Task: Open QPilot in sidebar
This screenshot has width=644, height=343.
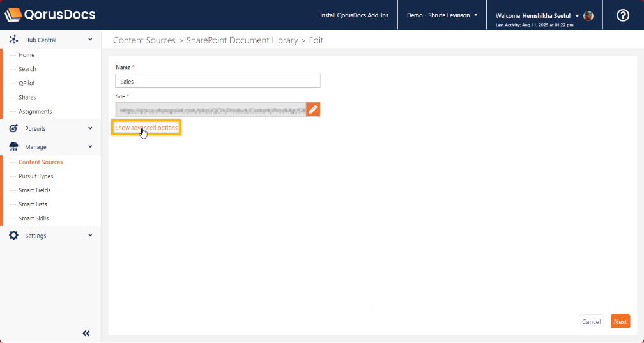Action: tap(27, 83)
